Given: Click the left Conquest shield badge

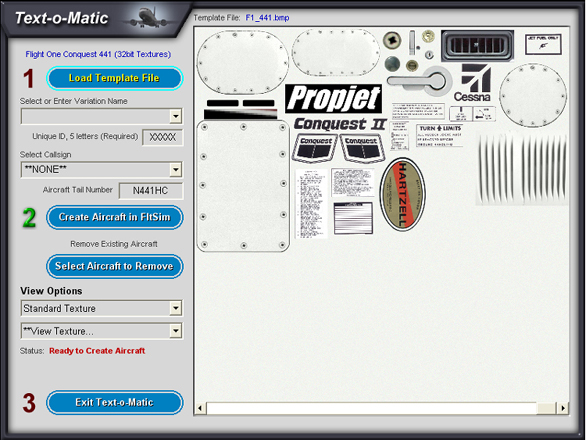Looking at the screenshot, I should point(315,148).
